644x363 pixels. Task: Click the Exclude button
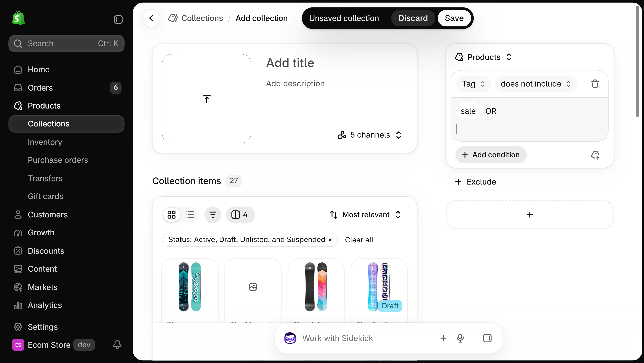coord(476,182)
